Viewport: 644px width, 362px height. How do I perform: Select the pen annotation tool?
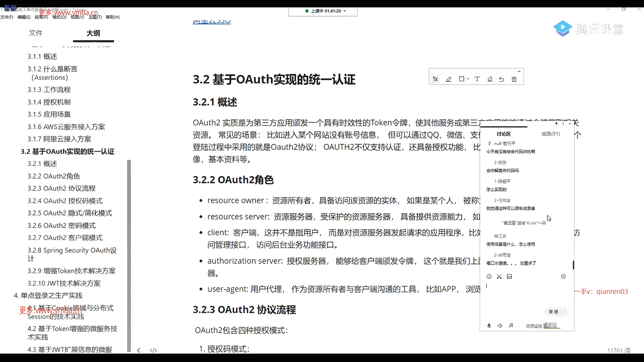[448, 79]
